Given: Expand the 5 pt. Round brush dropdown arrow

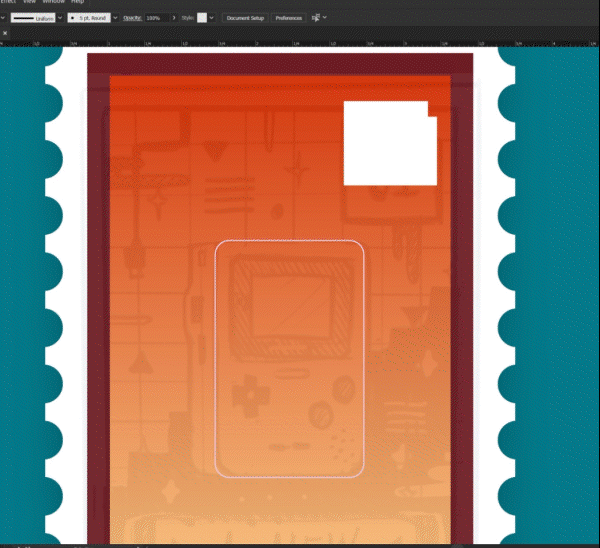Looking at the screenshot, I should [x=115, y=18].
